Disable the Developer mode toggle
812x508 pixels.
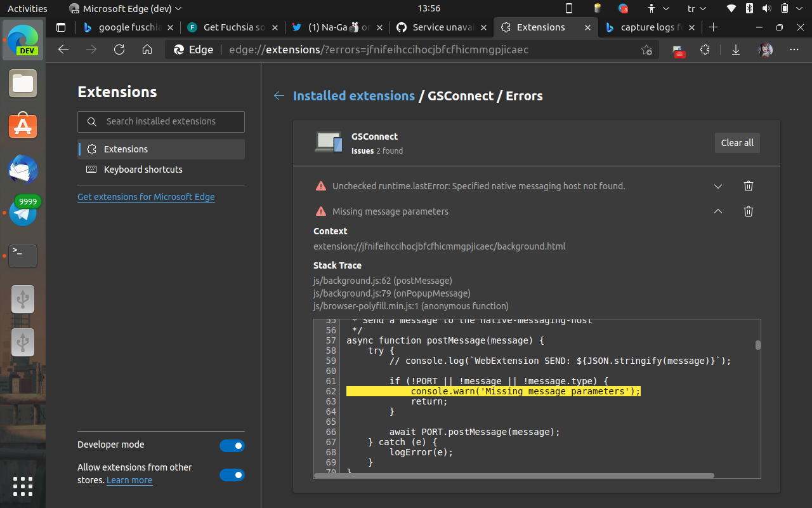(x=232, y=445)
